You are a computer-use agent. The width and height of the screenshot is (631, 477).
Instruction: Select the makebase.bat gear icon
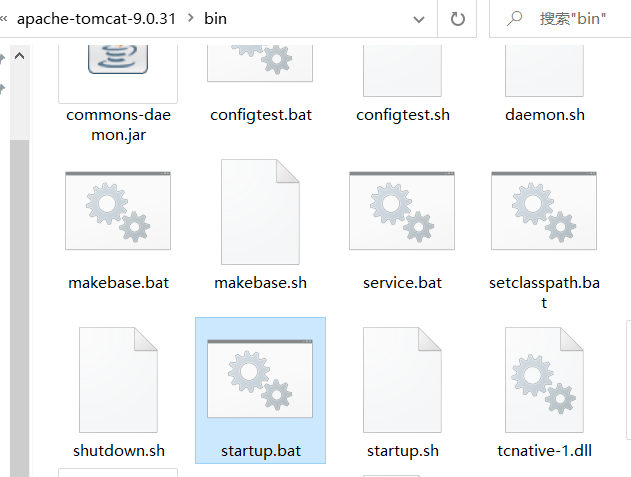118,211
